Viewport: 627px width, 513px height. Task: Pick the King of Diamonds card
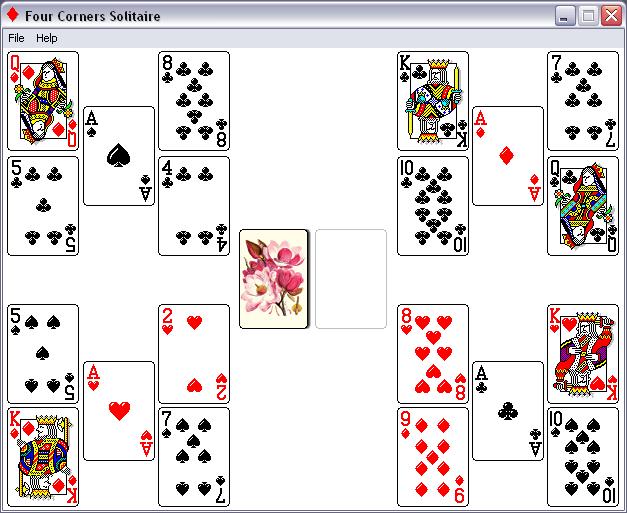(43, 457)
